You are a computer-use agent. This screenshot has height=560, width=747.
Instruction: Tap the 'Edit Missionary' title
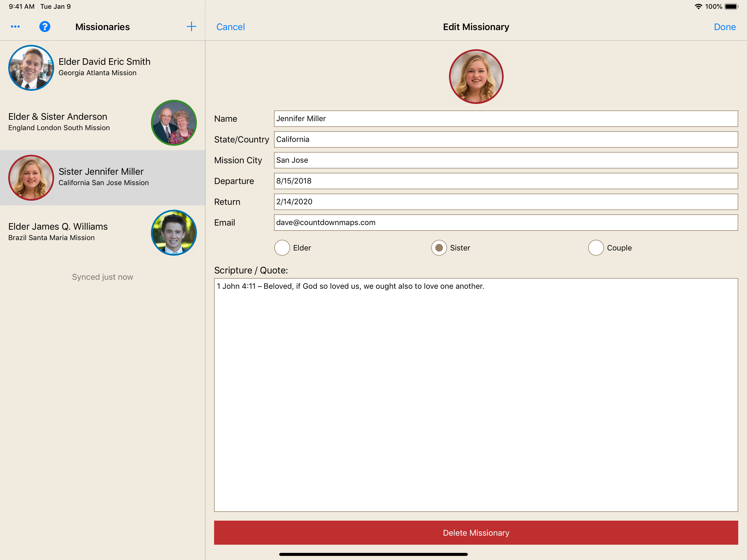coord(476,27)
